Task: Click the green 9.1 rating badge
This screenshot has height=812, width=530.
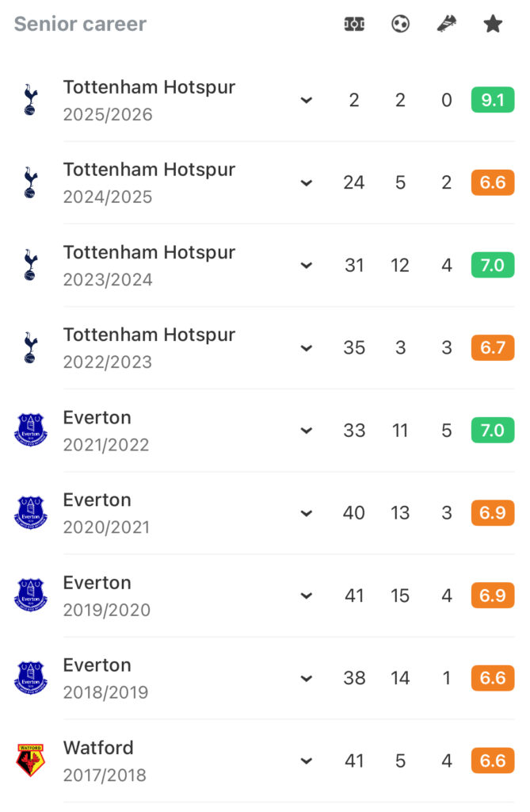Action: click(493, 100)
